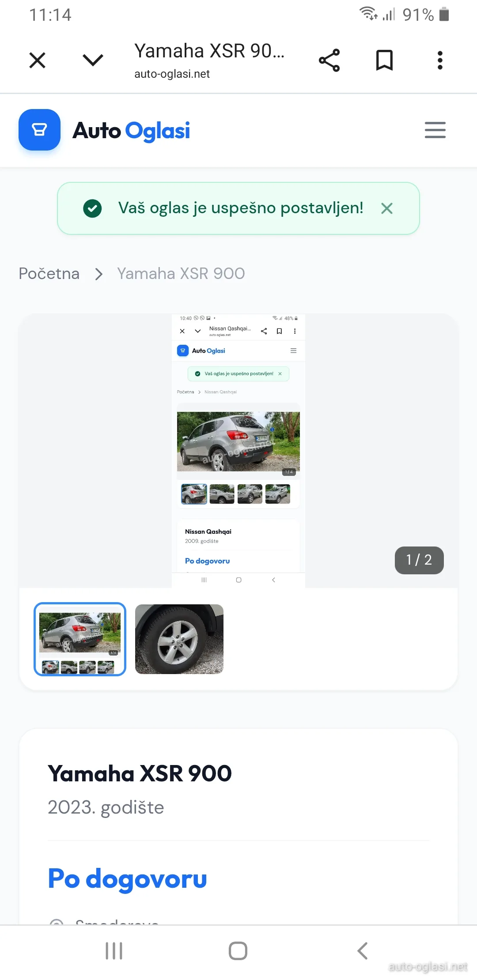The image size is (477, 980).
Task: Open the Auto Oglasi home link text
Action: 131,131
